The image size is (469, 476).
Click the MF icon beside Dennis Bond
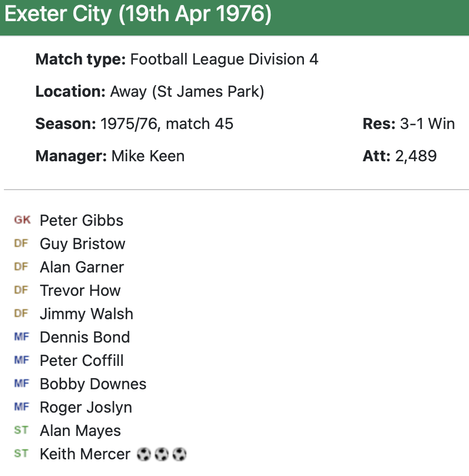tap(21, 337)
